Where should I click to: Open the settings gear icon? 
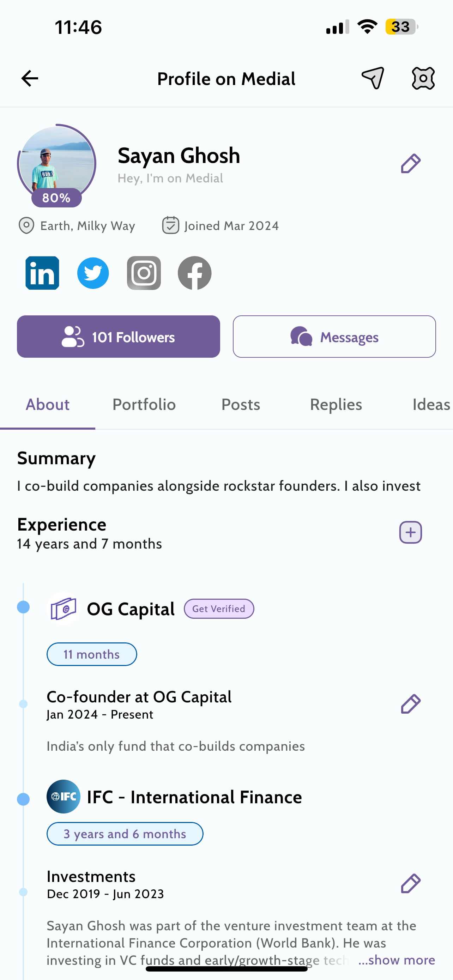point(423,79)
